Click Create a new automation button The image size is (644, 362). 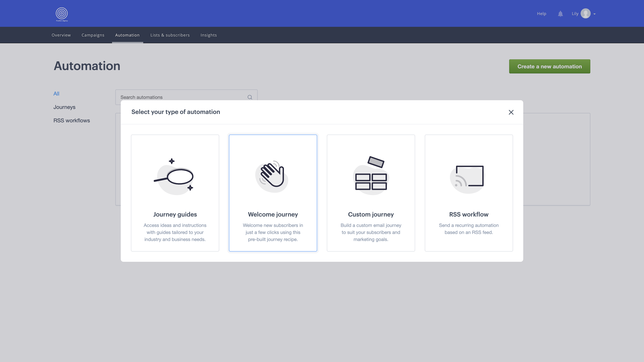coord(550,67)
